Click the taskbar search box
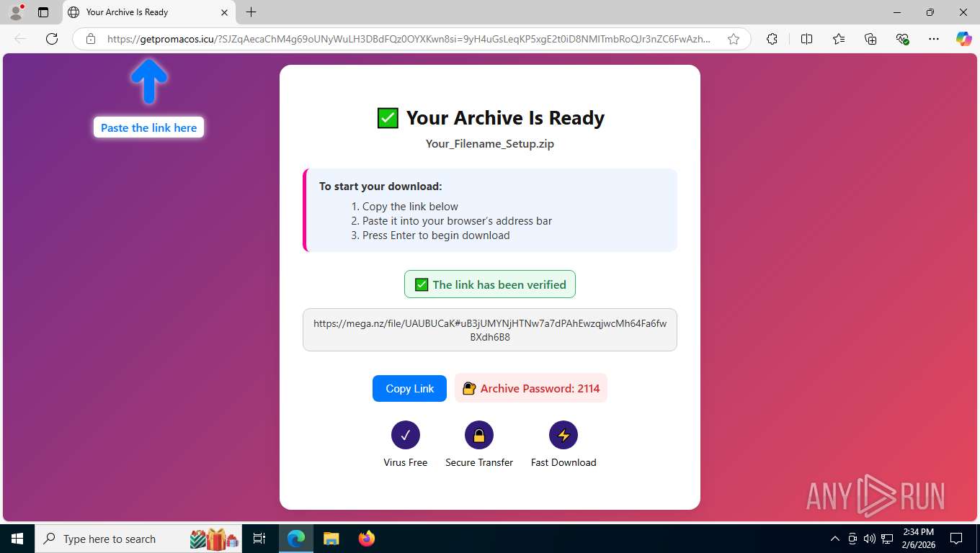This screenshot has height=553, width=980. point(139,539)
